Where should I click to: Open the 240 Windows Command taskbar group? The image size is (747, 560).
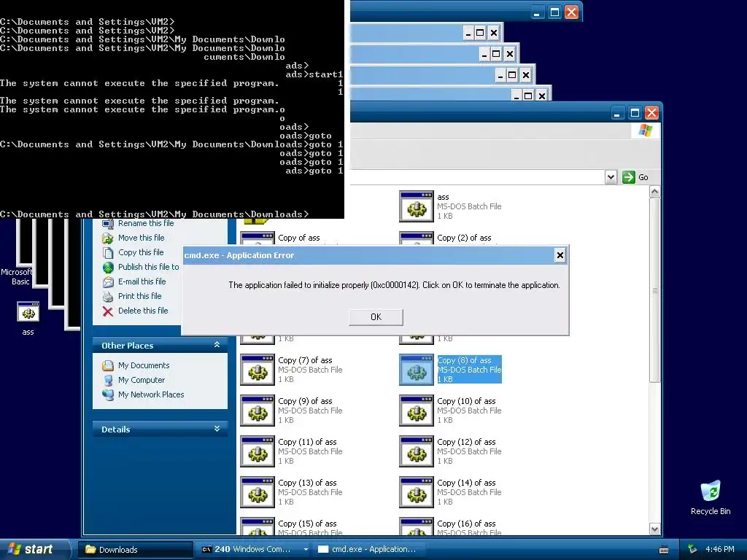click(x=252, y=550)
